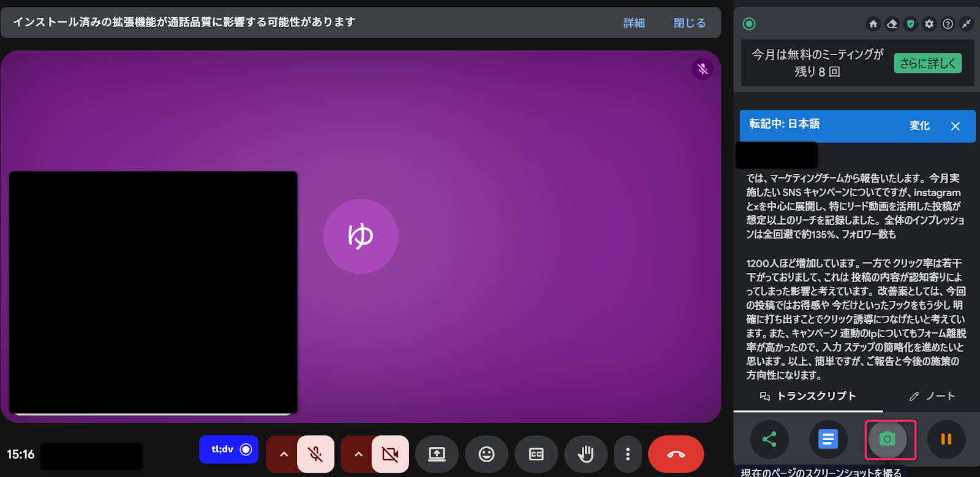Image resolution: width=980 pixels, height=477 pixels.
Task: Click the eraser icon in panel header
Action: 892,24
